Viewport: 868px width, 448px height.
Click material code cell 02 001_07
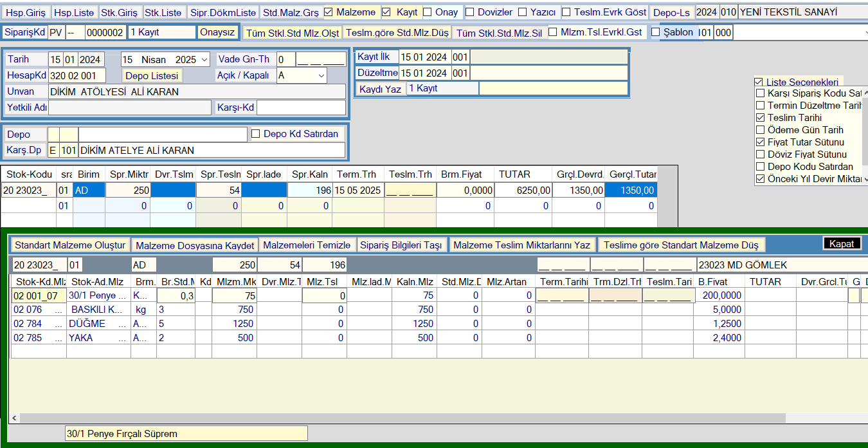click(39, 295)
